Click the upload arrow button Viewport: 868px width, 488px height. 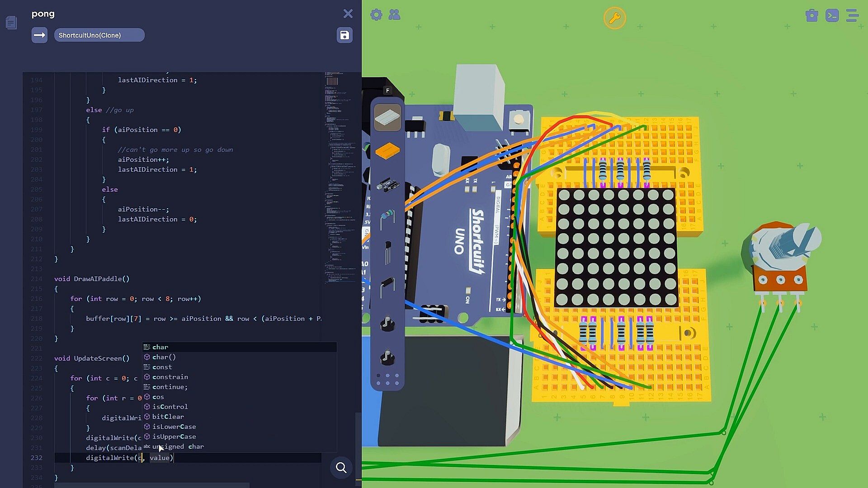click(39, 35)
